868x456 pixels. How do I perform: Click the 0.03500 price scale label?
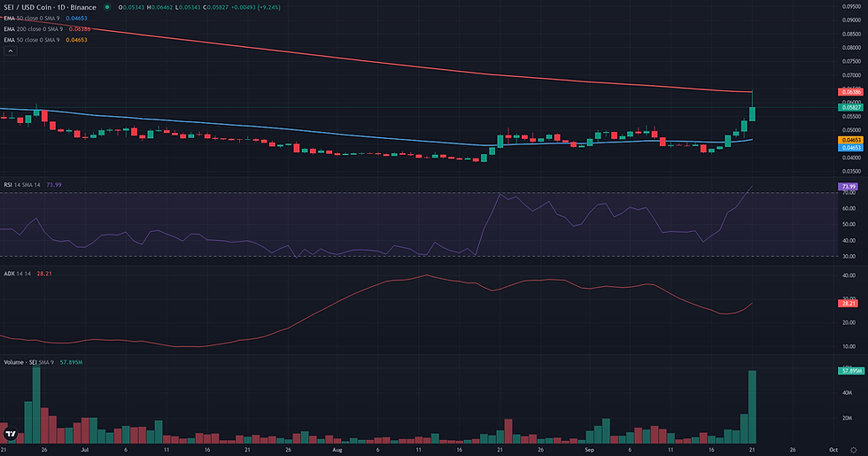[x=851, y=172]
